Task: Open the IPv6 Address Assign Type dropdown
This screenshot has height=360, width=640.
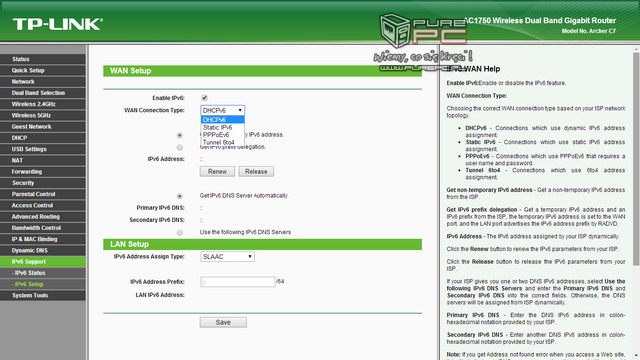Action: tap(227, 257)
